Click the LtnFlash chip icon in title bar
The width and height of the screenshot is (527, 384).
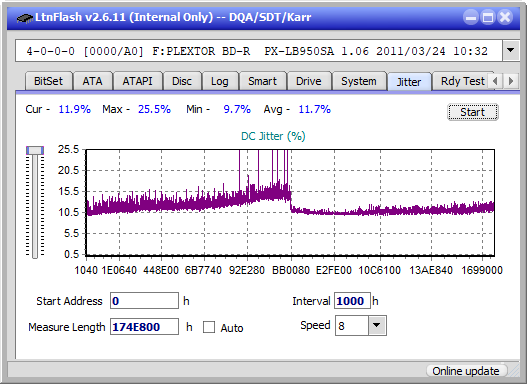point(25,17)
